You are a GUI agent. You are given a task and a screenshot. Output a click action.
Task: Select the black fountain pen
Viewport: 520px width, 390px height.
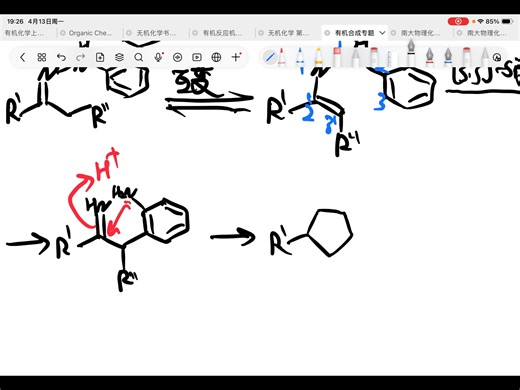[411, 53]
